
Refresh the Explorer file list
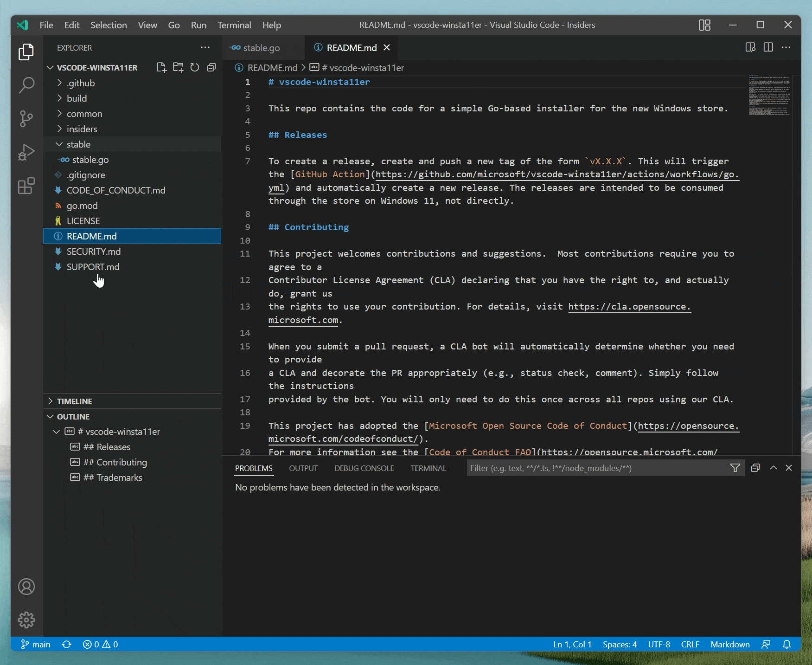coord(194,67)
